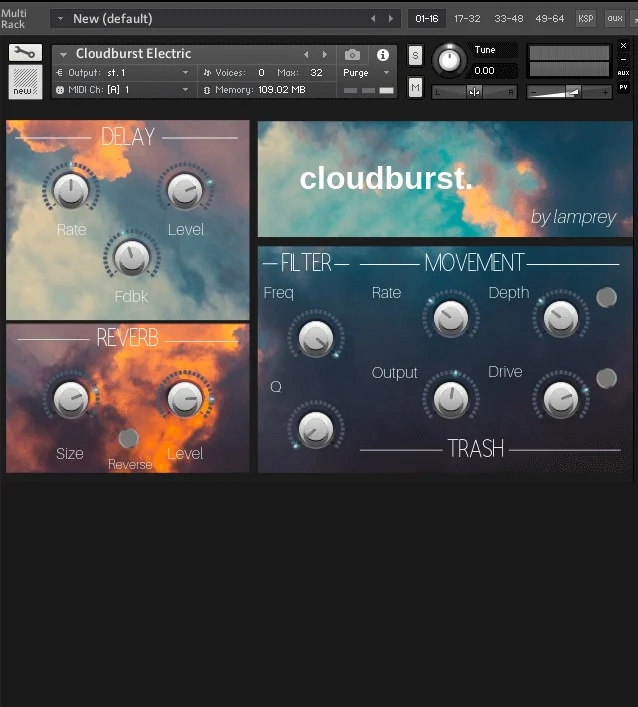Select the 17-32 rack page tab
Image resolution: width=638 pixels, height=707 pixels.
coord(467,18)
